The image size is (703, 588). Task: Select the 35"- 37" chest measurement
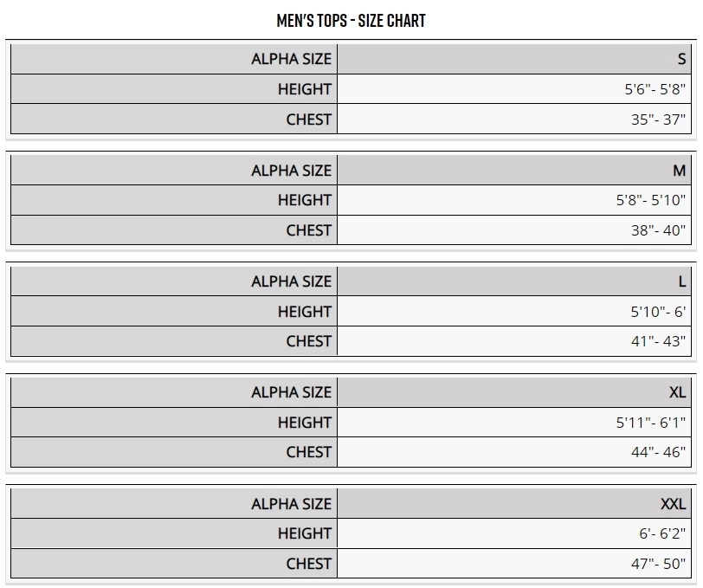(657, 120)
